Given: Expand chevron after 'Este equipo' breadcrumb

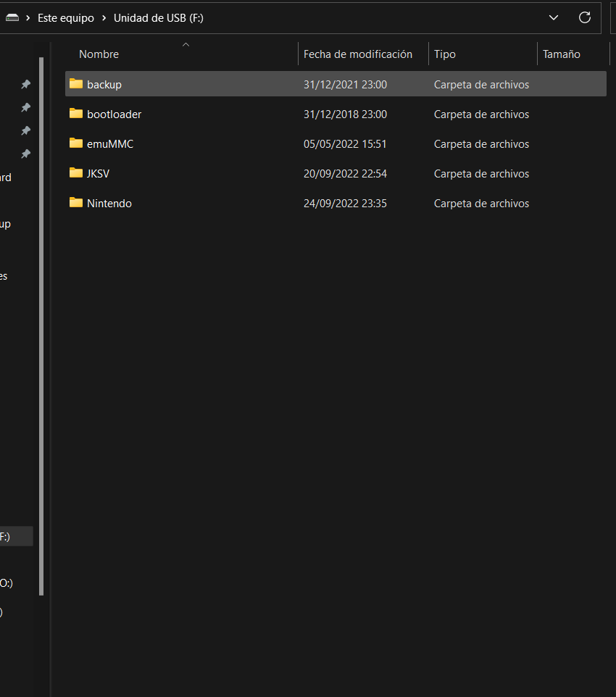Looking at the screenshot, I should pos(104,18).
